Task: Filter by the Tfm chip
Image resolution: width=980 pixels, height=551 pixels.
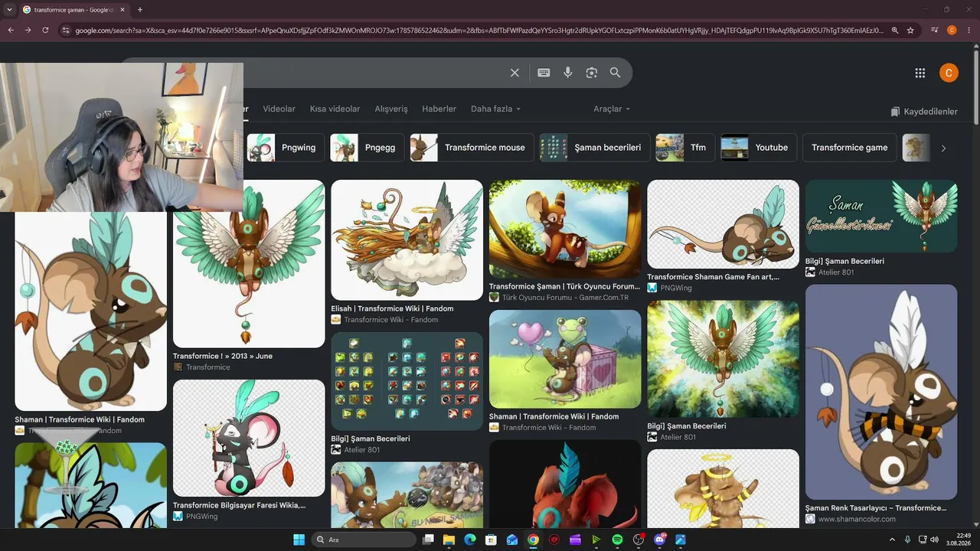Action: pos(685,148)
